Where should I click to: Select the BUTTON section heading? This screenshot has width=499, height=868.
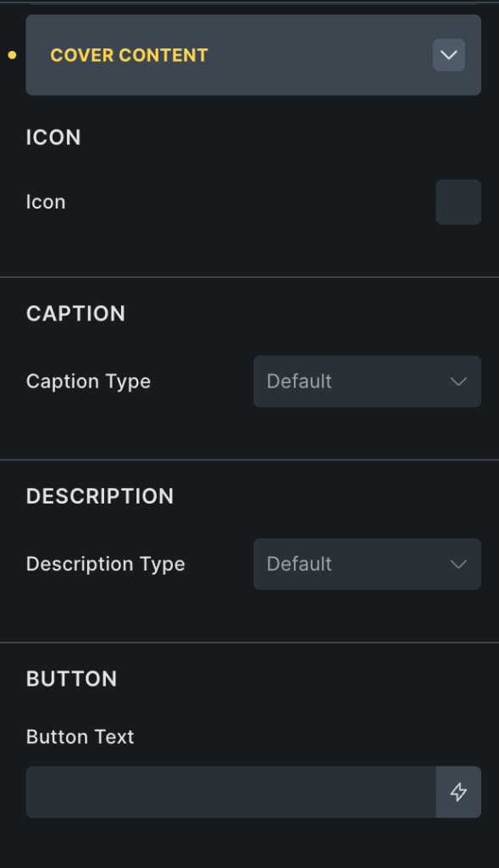pyautogui.click(x=72, y=679)
